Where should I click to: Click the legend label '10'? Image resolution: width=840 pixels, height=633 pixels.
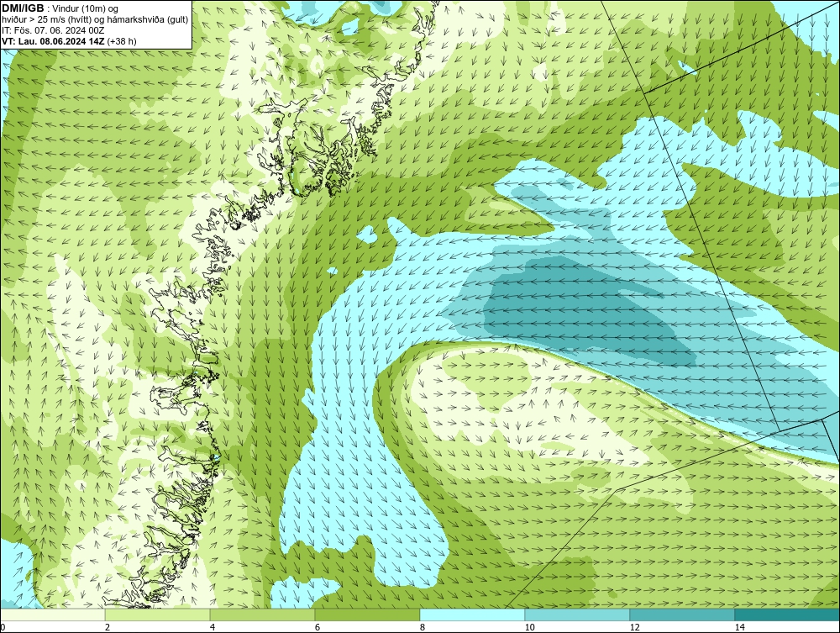pyautogui.click(x=529, y=627)
